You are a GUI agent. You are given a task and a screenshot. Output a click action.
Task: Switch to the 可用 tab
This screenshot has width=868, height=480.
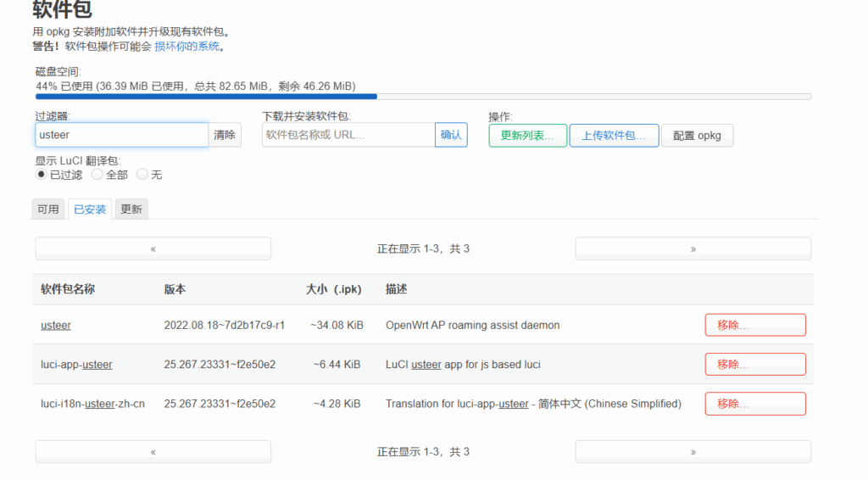click(48, 209)
